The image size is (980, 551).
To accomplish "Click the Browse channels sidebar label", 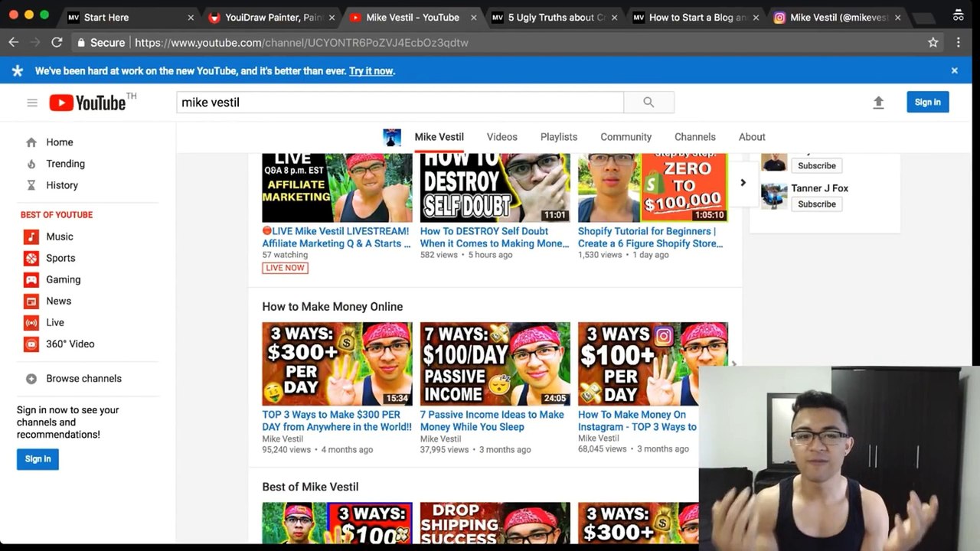I will [83, 379].
